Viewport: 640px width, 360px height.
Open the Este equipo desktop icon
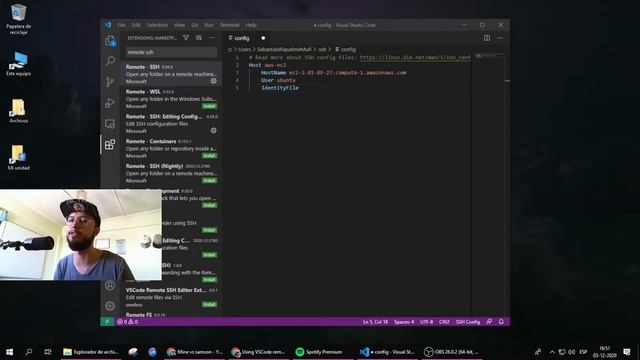[18, 64]
